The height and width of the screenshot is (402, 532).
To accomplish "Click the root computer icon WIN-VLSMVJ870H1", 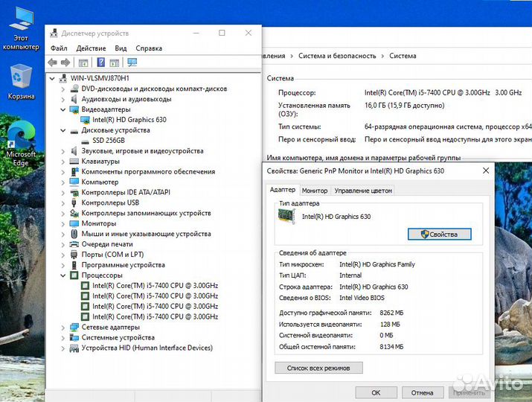I will coord(63,78).
